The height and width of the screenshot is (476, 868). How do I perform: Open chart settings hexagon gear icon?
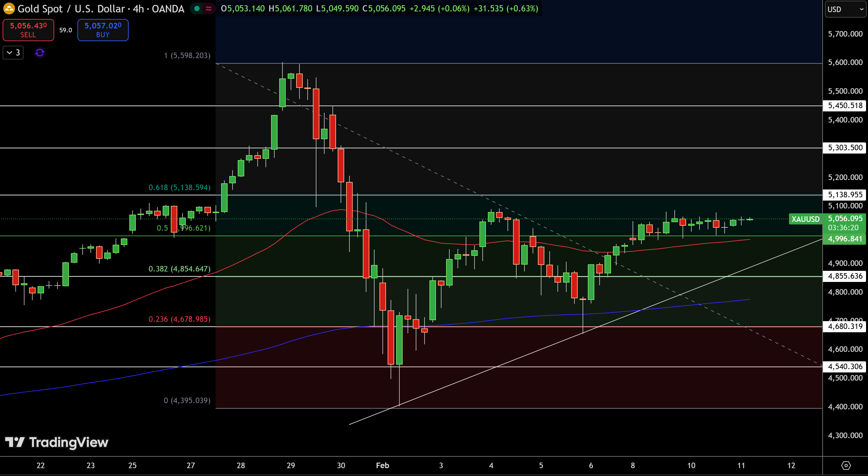(x=846, y=466)
